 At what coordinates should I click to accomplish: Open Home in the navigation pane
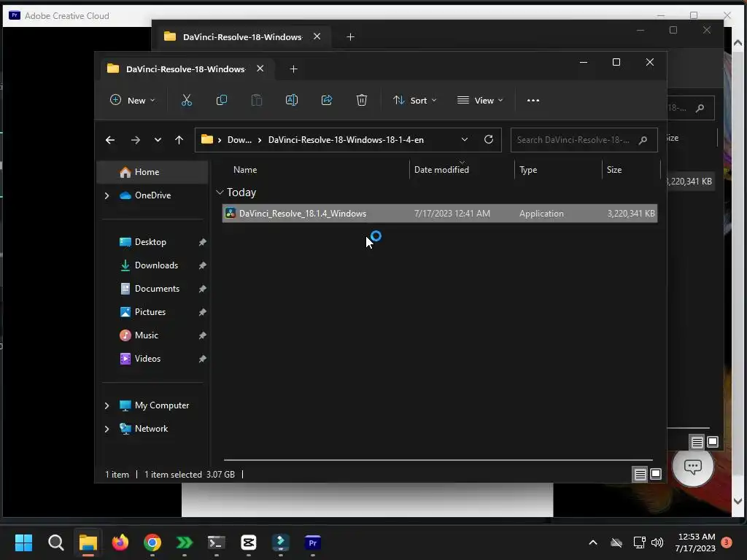pyautogui.click(x=152, y=172)
